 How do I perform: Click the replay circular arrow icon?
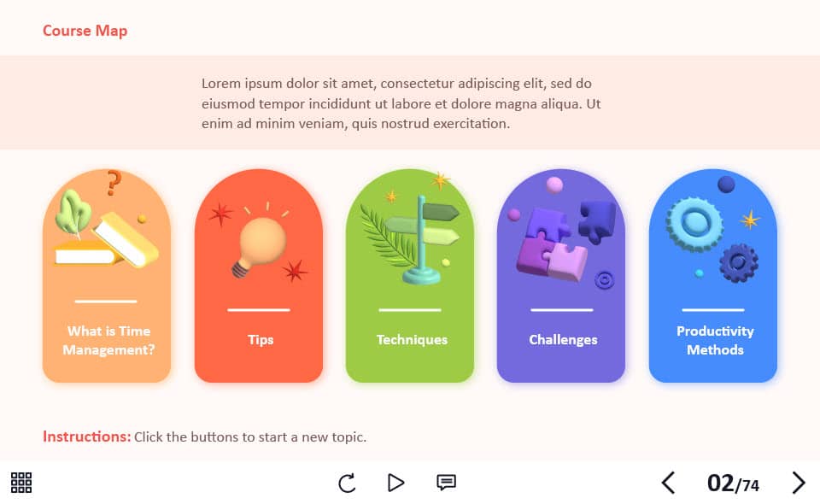[x=347, y=483]
